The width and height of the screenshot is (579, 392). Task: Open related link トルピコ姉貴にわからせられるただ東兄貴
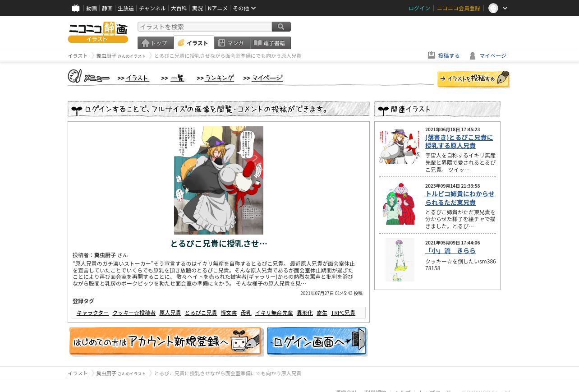[460, 198]
